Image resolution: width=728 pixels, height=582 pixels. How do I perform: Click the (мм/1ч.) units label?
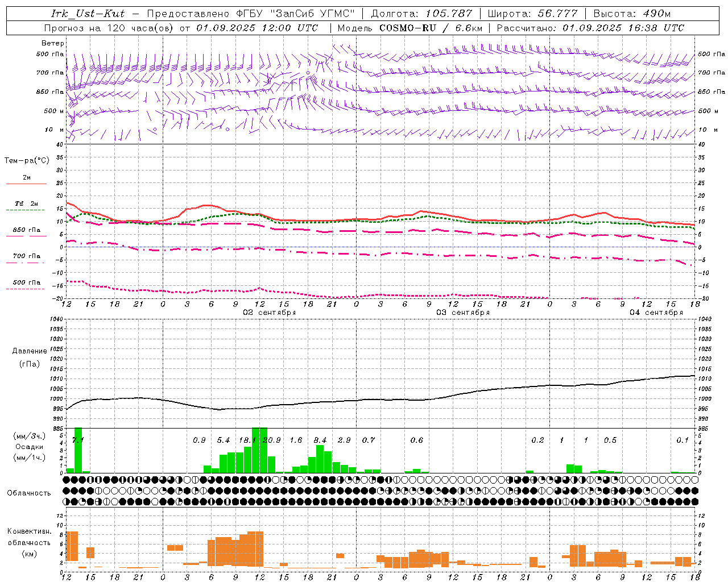(30, 458)
